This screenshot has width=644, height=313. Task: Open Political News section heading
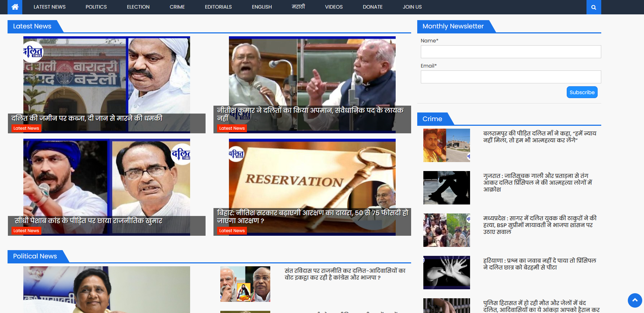(35, 256)
